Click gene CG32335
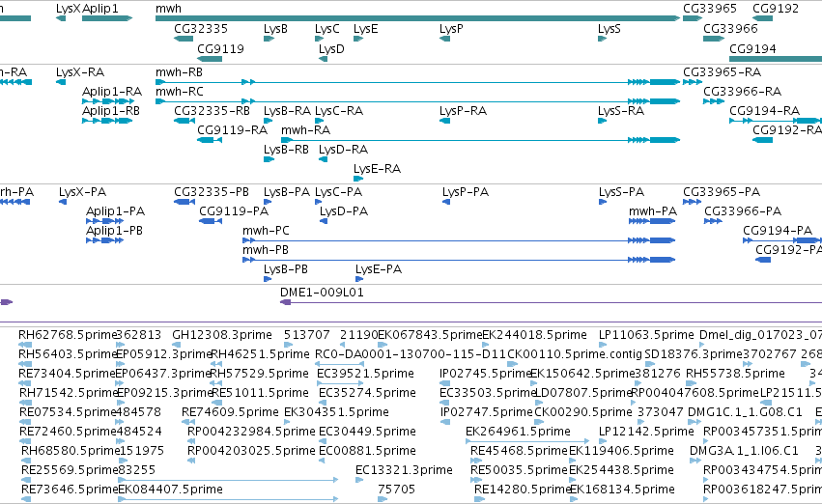 click(184, 39)
